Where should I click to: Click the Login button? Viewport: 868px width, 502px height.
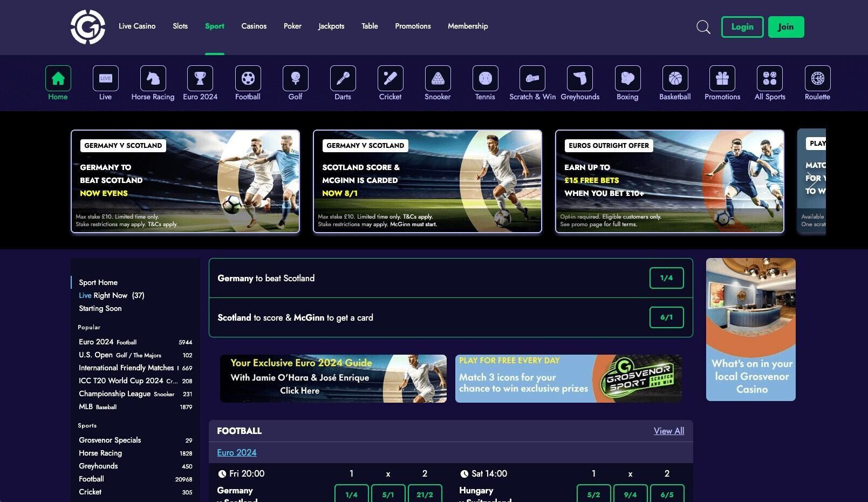pyautogui.click(x=742, y=27)
